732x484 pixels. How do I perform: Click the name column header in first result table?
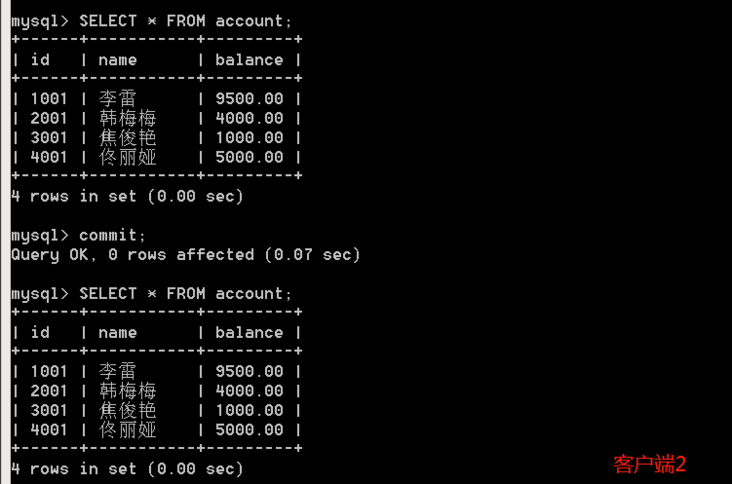point(117,60)
